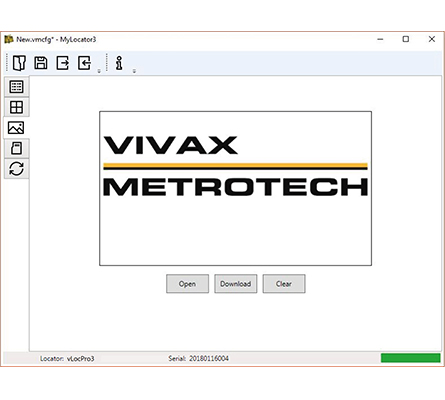The image size is (445, 400).
Task: Click the MyLocator3 app icon in title bar
Action: point(9,39)
